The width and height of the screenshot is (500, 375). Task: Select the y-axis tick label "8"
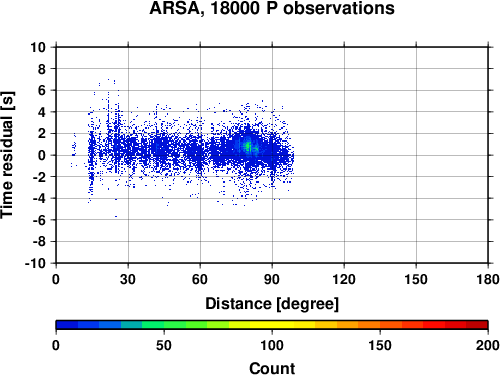tap(42, 69)
